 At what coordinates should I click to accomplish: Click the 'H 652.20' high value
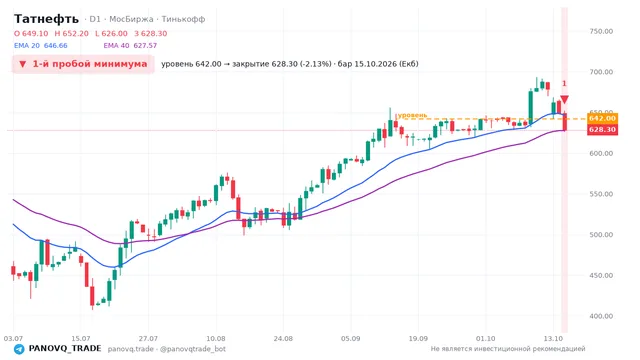pos(71,33)
